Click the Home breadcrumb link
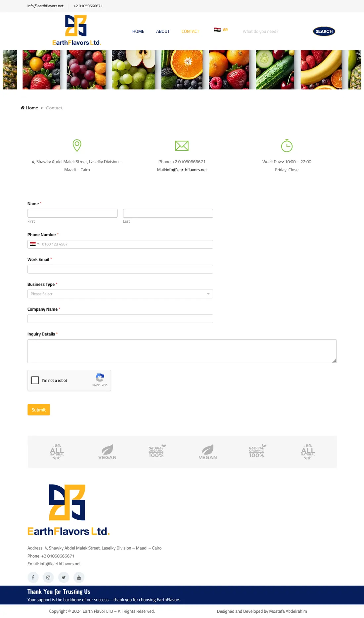Viewport: 364px width, 618px height. [32, 108]
